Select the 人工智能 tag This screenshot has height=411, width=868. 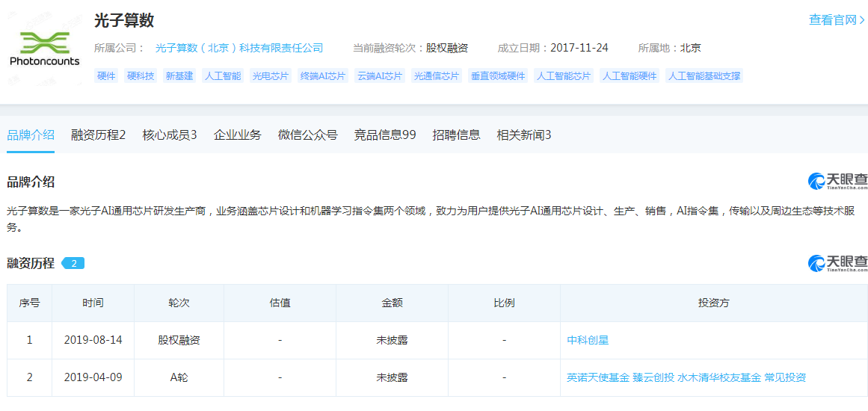point(223,76)
